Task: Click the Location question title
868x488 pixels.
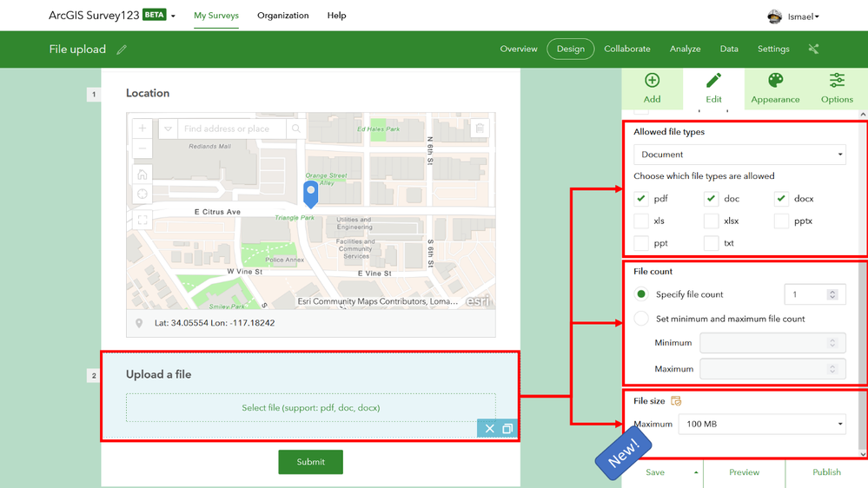Action: tap(147, 93)
